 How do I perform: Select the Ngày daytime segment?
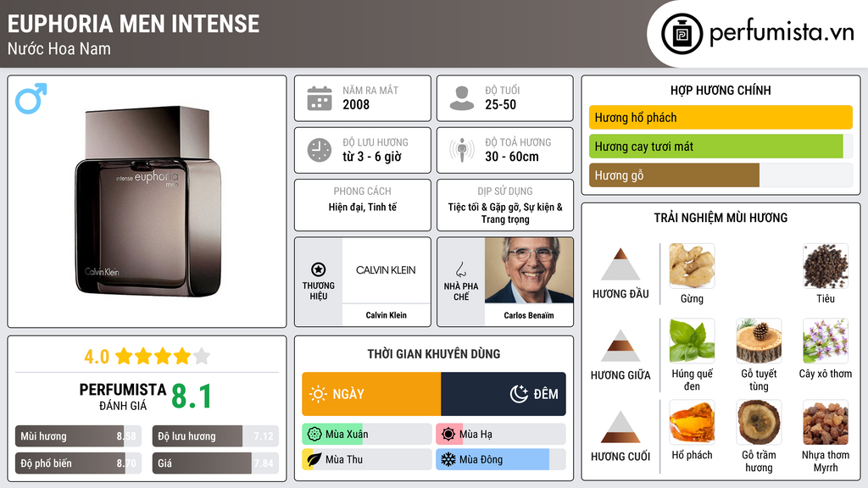click(x=371, y=394)
